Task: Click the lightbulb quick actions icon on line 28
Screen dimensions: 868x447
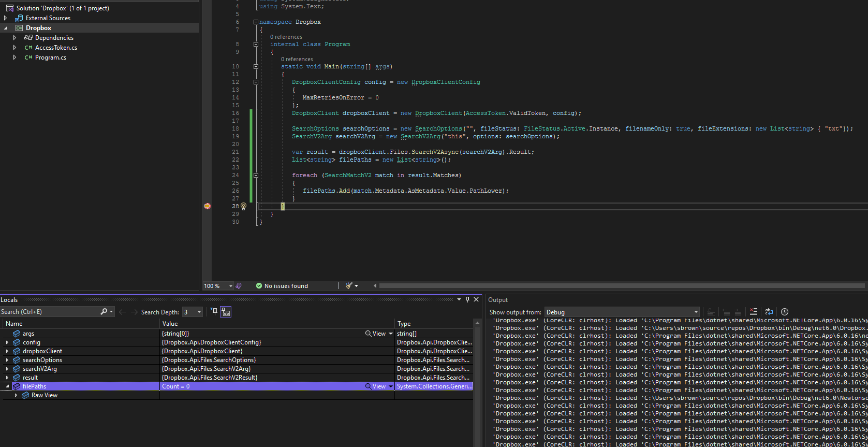Action: pyautogui.click(x=243, y=206)
